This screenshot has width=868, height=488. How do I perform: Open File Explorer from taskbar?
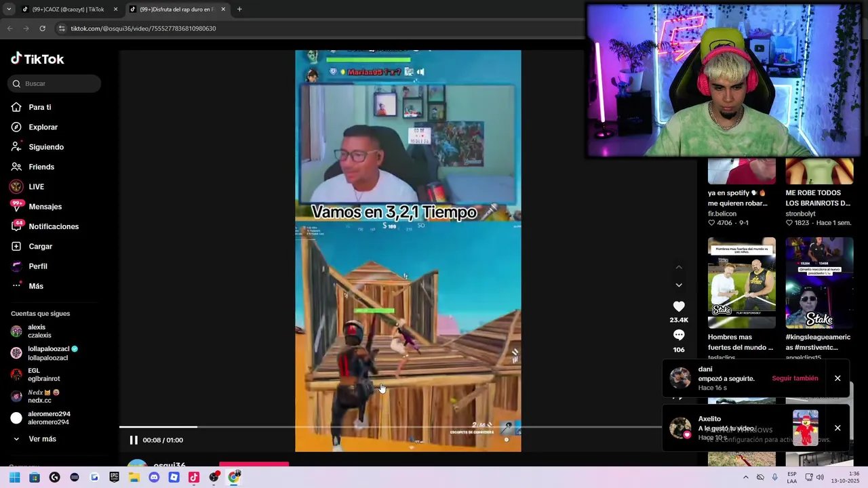pyautogui.click(x=134, y=477)
